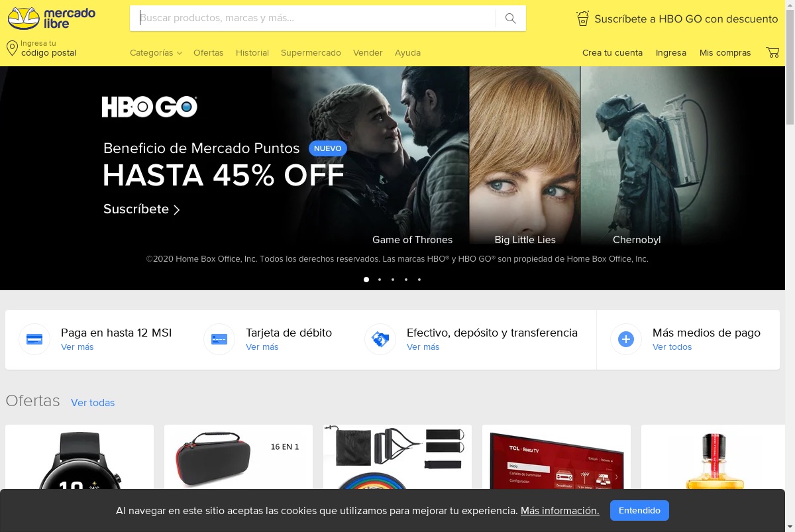Open the Vender menu link
795x532 pixels.
pyautogui.click(x=368, y=52)
